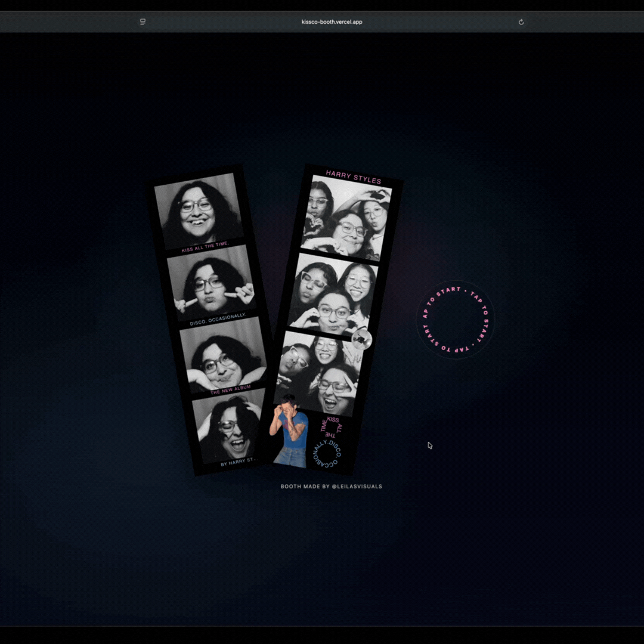Click the page reload icon in address bar
Screen dimensions: 644x644
(521, 22)
